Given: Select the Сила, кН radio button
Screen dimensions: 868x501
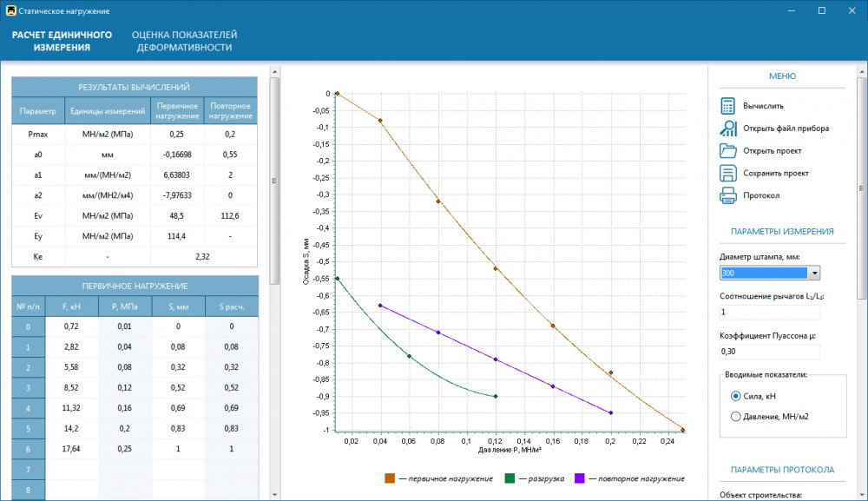Looking at the screenshot, I should [x=736, y=395].
